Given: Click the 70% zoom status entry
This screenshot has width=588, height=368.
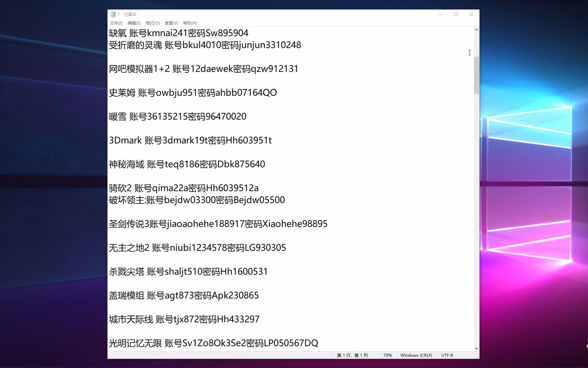Looking at the screenshot, I should tap(388, 355).
